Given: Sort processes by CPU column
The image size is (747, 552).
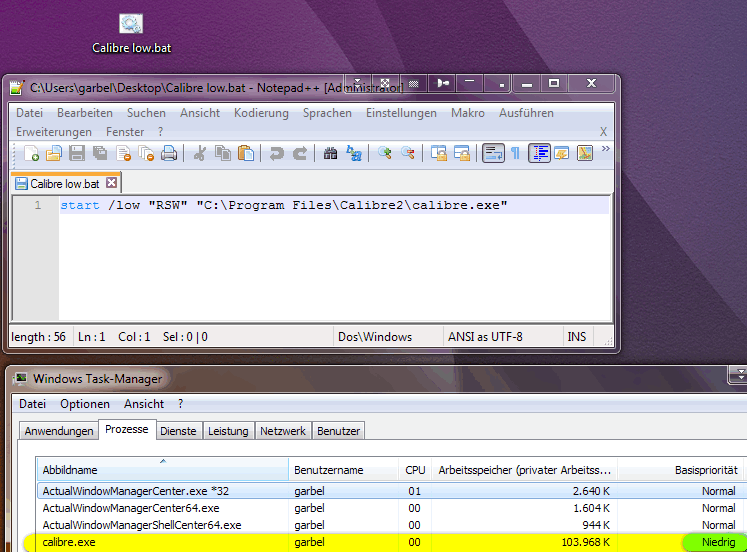Looking at the screenshot, I should click(x=415, y=470).
